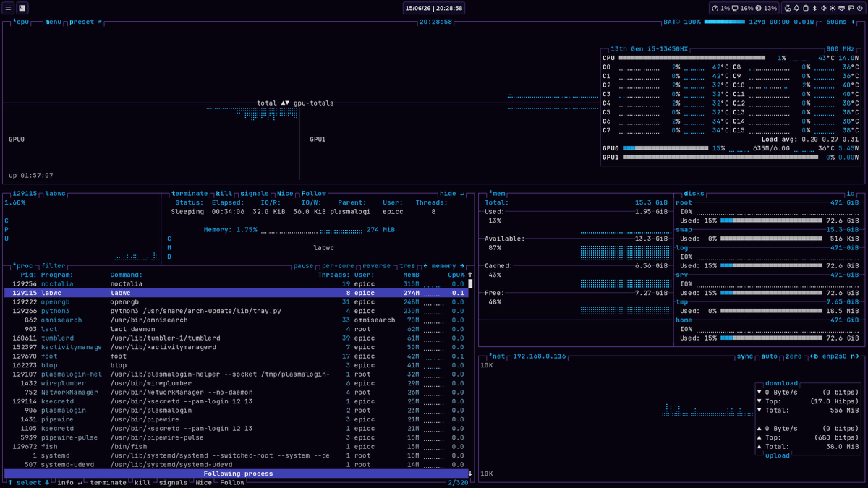This screenshot has width=868, height=488.
Task: Toggle net auto scaling
Action: [x=770, y=356]
